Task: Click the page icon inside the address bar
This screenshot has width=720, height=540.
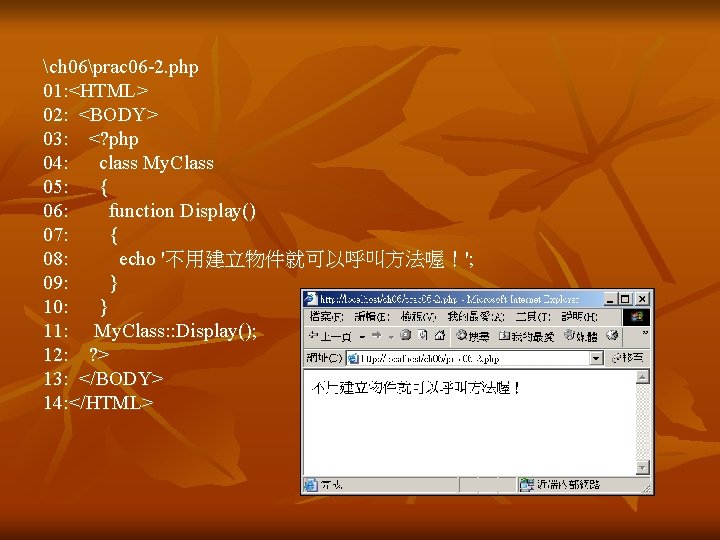Action: coord(353,358)
